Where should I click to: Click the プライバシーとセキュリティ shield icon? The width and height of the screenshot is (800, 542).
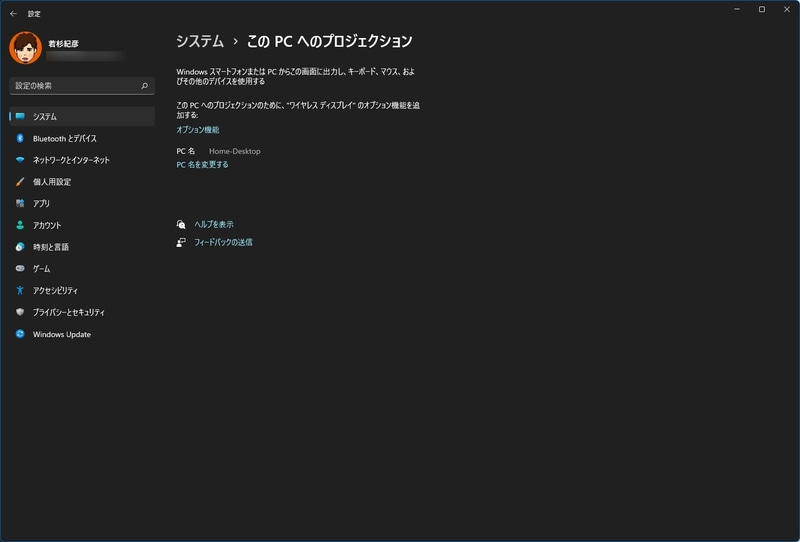[x=20, y=312]
